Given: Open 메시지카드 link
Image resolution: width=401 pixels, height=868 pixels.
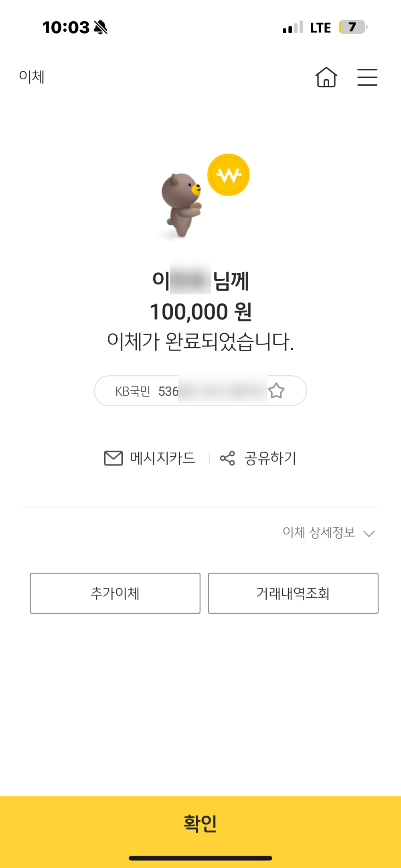Looking at the screenshot, I should [x=163, y=458].
